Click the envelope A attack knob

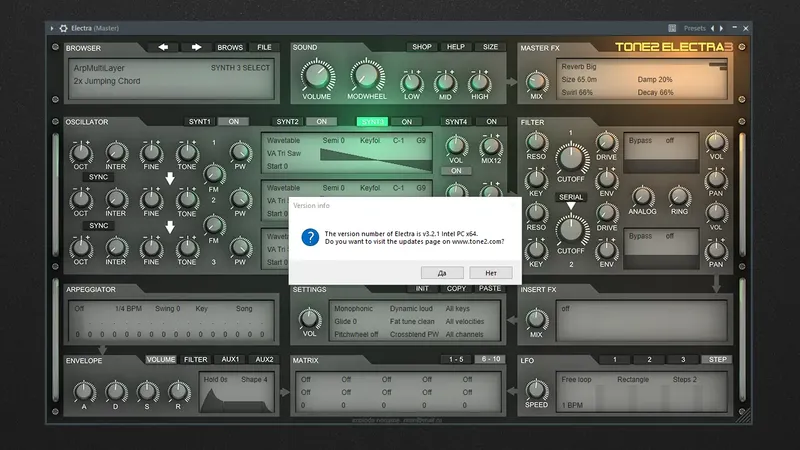(x=84, y=392)
